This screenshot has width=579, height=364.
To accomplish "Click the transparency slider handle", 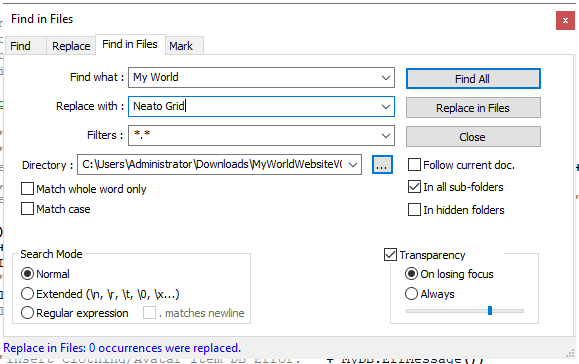I will point(490,310).
